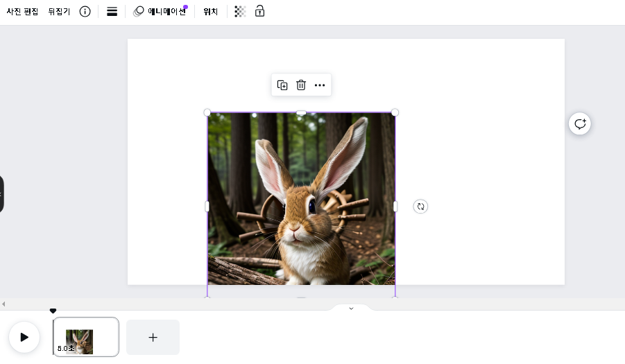Viewport: 625px width, 364px height.
Task: Select the 5.0초 rabbit page thumbnail
Action: (x=86, y=337)
